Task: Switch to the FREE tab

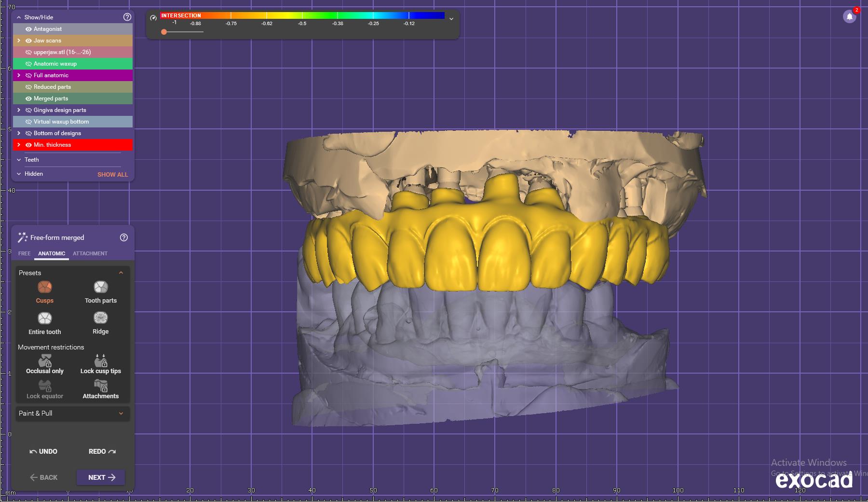Action: (24, 253)
